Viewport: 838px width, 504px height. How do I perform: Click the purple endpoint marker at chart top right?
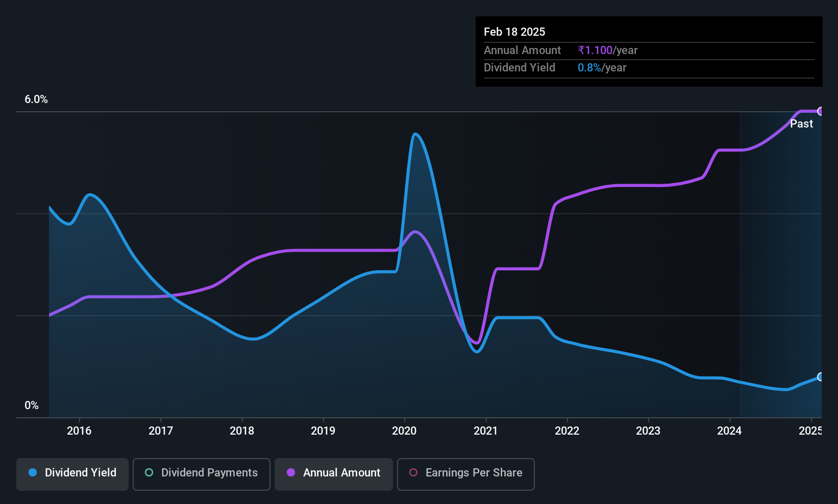[x=821, y=111]
